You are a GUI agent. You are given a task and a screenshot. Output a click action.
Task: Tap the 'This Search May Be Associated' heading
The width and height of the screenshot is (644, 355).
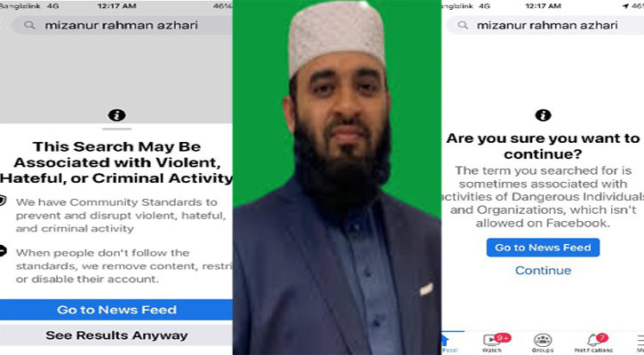point(116,162)
